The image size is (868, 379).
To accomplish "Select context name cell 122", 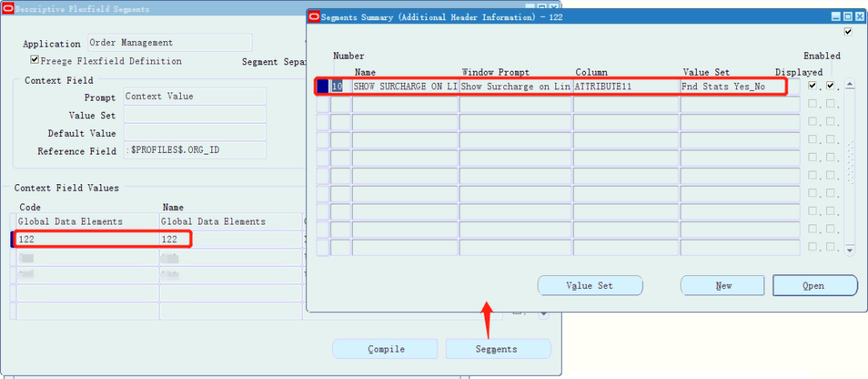I will pyautogui.click(x=231, y=239).
